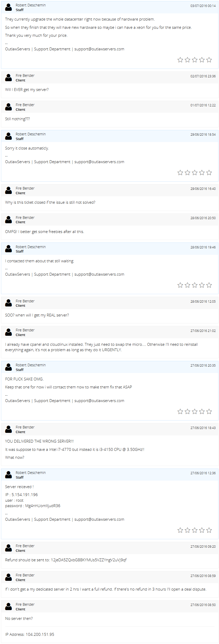219x644 pixels.
Task: Click the 27/06/2016 18:43 timestamp
Action: click(203, 428)
